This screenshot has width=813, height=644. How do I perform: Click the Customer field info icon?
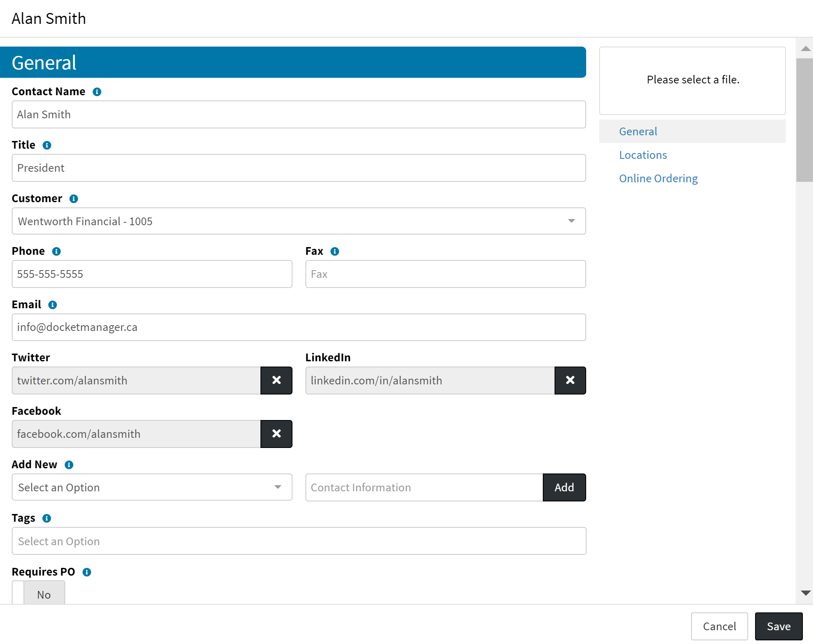click(x=74, y=199)
